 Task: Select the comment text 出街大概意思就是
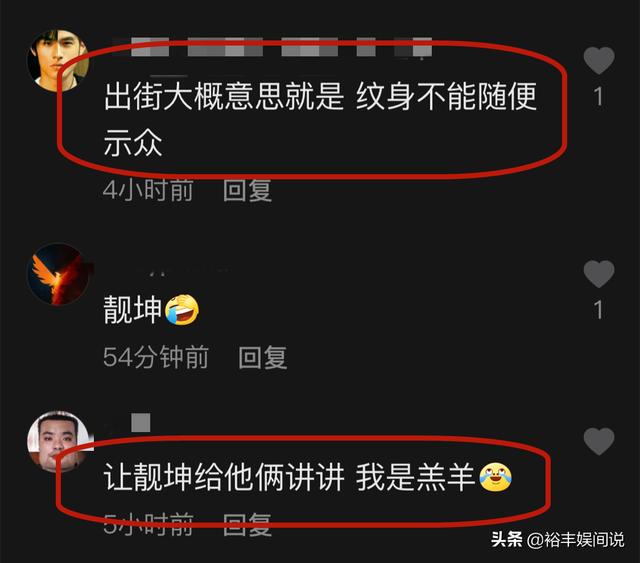223,97
